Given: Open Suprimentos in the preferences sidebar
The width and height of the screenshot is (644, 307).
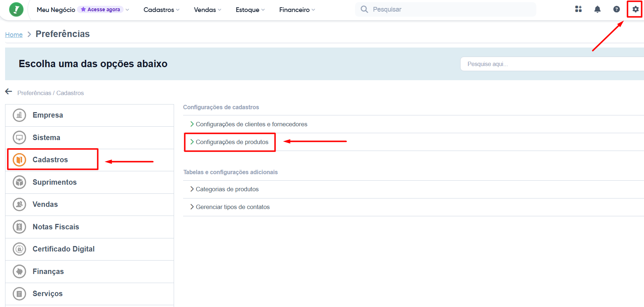Looking at the screenshot, I should (x=54, y=182).
